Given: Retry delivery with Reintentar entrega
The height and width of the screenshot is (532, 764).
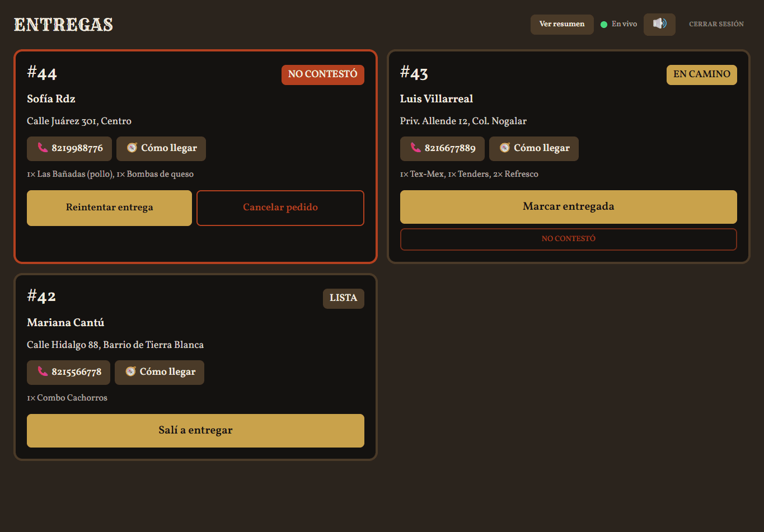Looking at the screenshot, I should [109, 208].
